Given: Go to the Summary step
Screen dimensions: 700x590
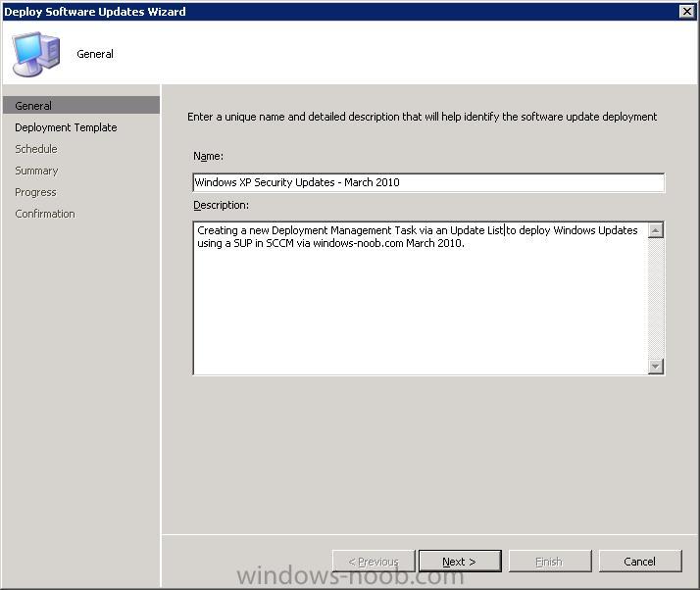Looking at the screenshot, I should [x=36, y=171].
